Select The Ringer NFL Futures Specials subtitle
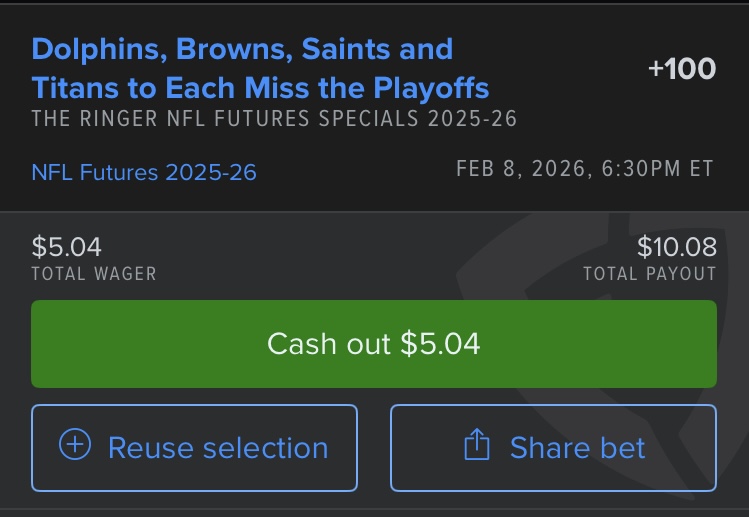Screen dimensions: 749x517 pyautogui.click(x=274, y=118)
